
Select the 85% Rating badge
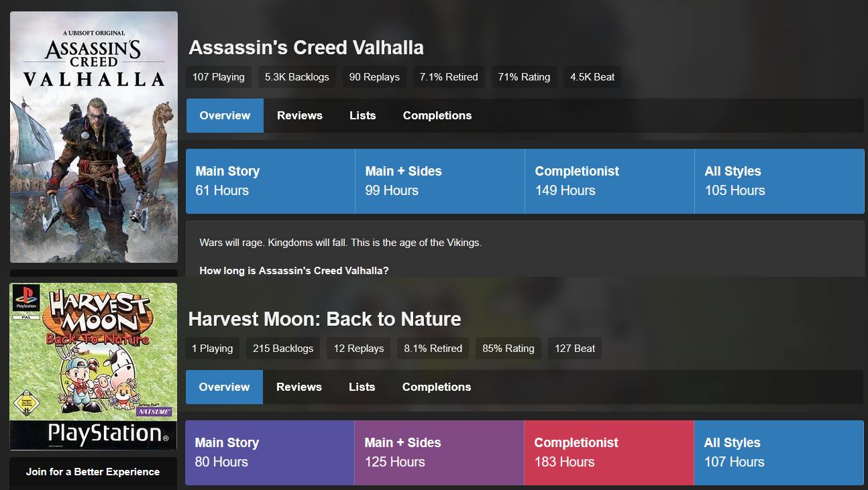click(x=508, y=349)
